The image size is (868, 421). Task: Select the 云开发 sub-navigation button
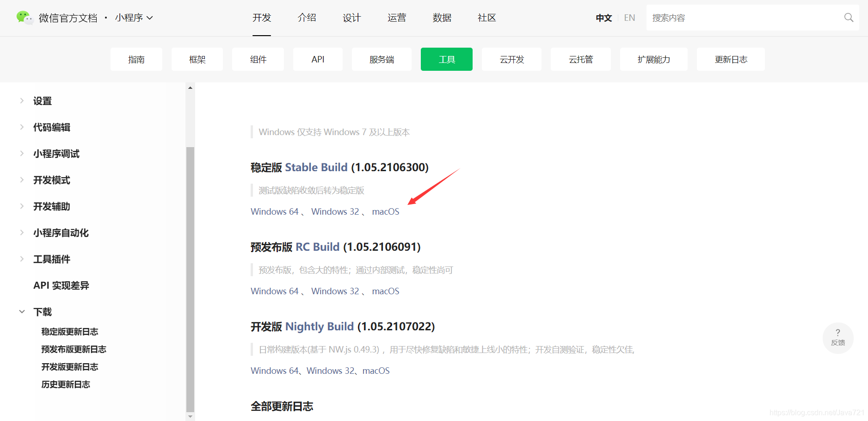tap(511, 59)
